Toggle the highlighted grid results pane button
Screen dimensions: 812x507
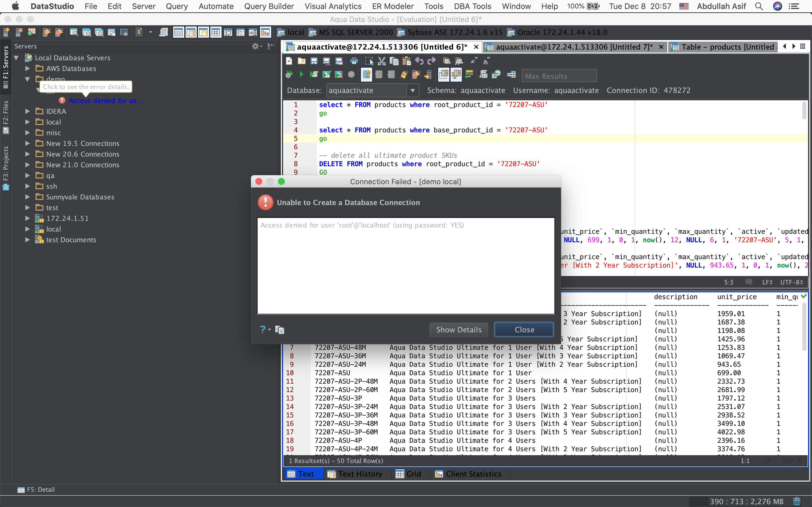point(443,74)
